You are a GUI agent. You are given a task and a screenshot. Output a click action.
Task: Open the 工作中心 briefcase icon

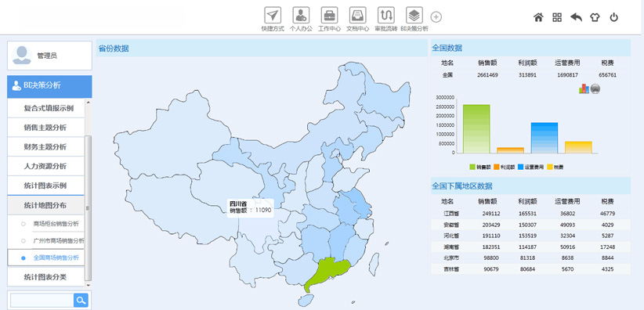[329, 15]
